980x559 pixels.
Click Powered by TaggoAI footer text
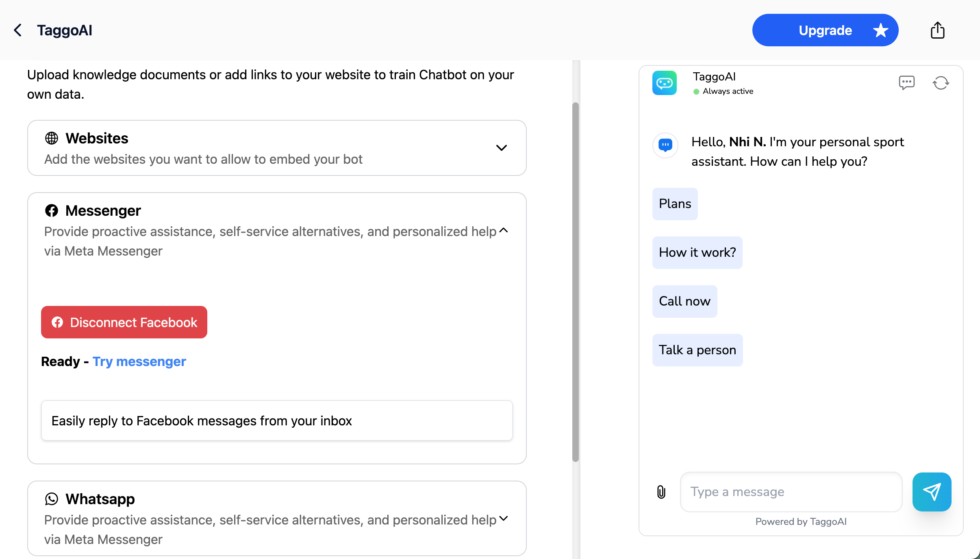[801, 521]
